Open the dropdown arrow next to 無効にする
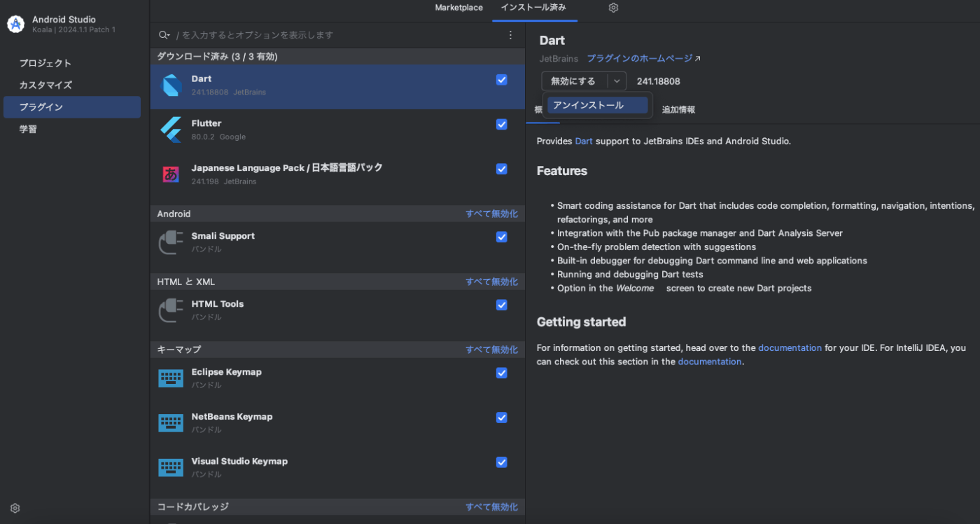This screenshot has width=980, height=524. point(617,81)
